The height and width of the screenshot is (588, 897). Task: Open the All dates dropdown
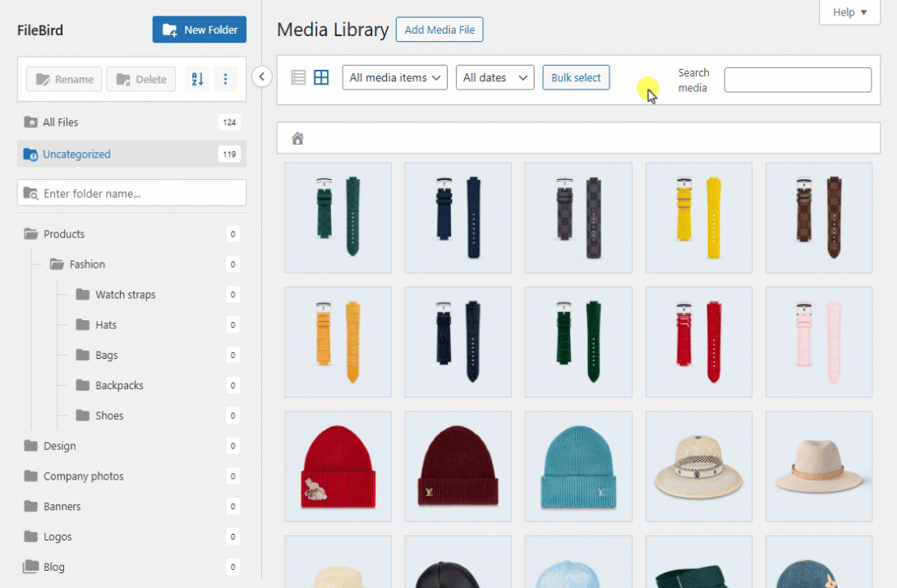[x=494, y=77]
